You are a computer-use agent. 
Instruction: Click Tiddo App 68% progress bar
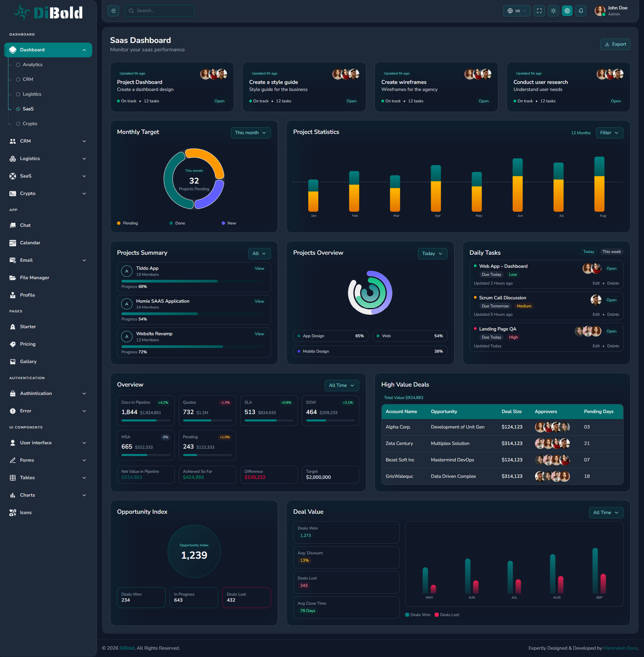click(192, 282)
